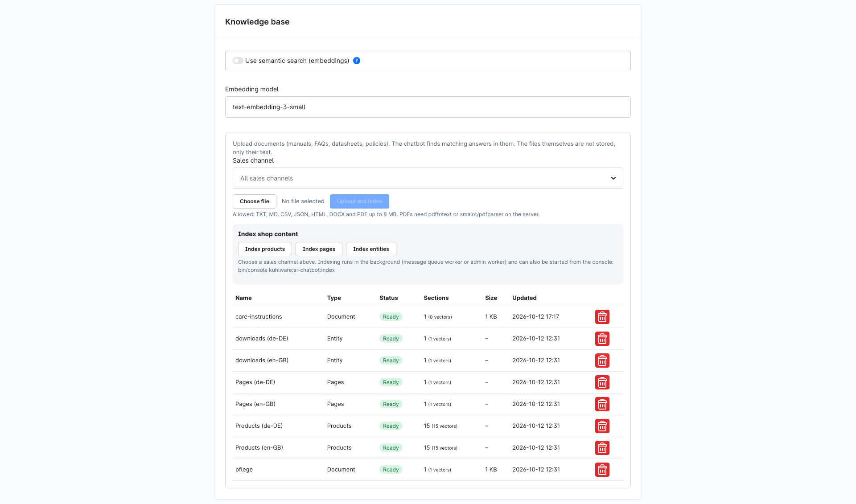Delete the Products (de-DE) entry
The image size is (856, 504).
(602, 426)
